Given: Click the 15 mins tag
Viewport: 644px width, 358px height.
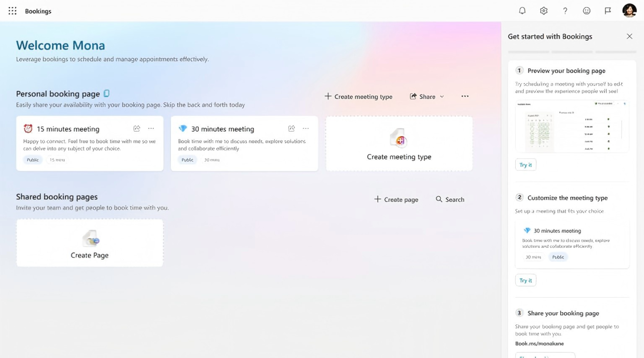Looking at the screenshot, I should point(57,160).
